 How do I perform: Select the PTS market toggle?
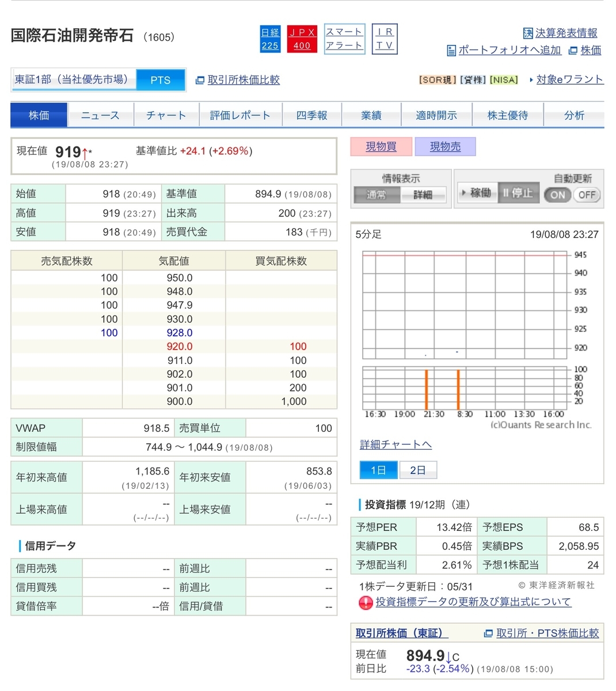[x=161, y=80]
